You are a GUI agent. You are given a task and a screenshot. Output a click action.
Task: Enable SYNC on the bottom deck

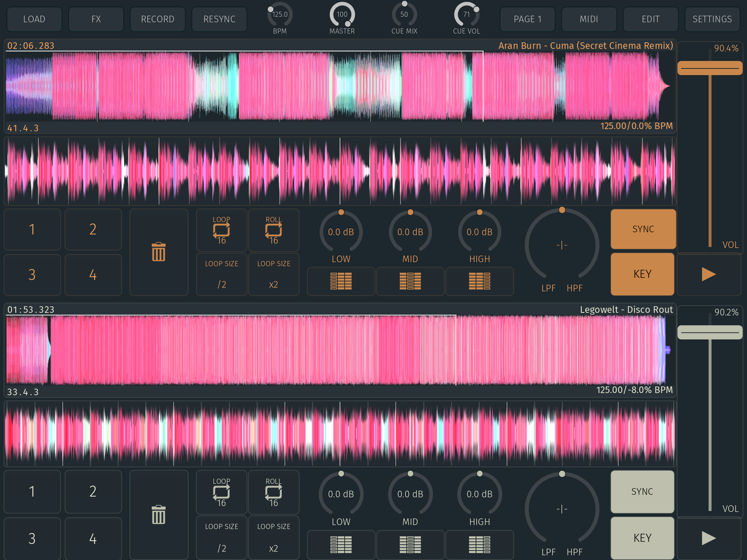pyautogui.click(x=642, y=491)
